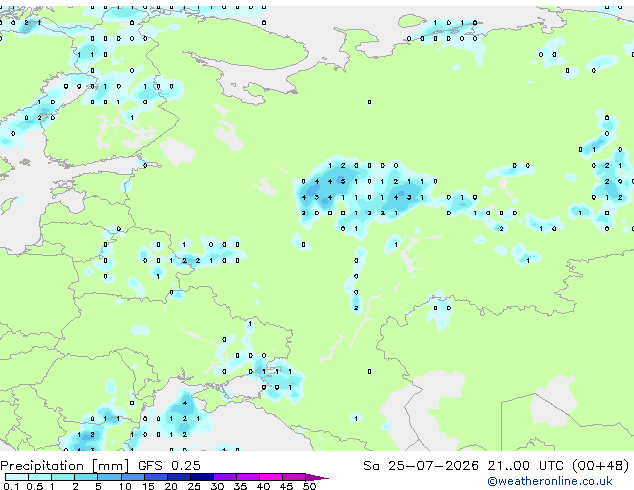Click the darkest navy 25–30 legend swatch
The width and height of the screenshot is (634, 490).
point(201,477)
